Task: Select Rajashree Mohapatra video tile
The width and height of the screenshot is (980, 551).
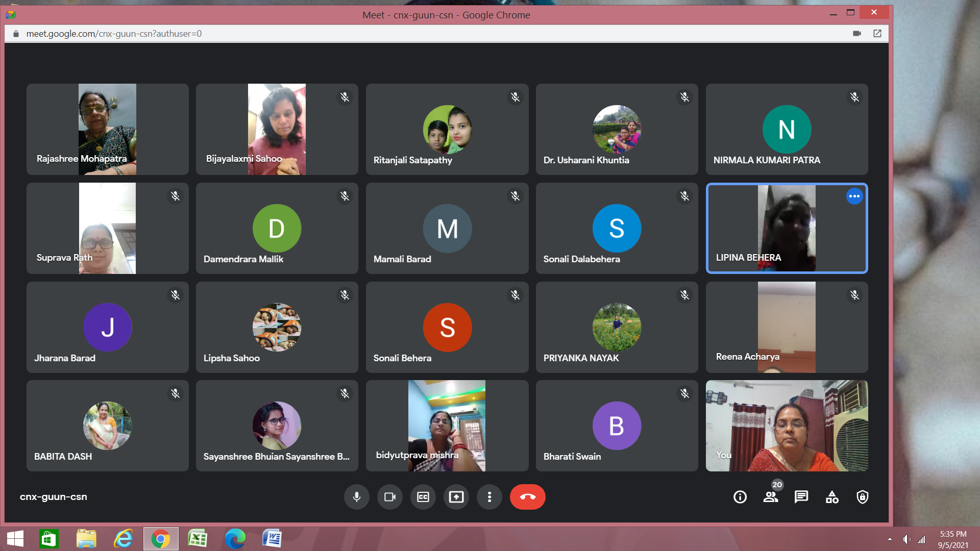Action: click(x=108, y=129)
